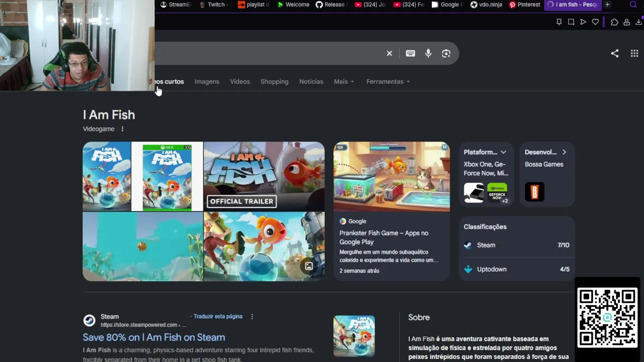Image resolution: width=644 pixels, height=362 pixels.
Task: Open a new browser tab
Action: pos(607,5)
